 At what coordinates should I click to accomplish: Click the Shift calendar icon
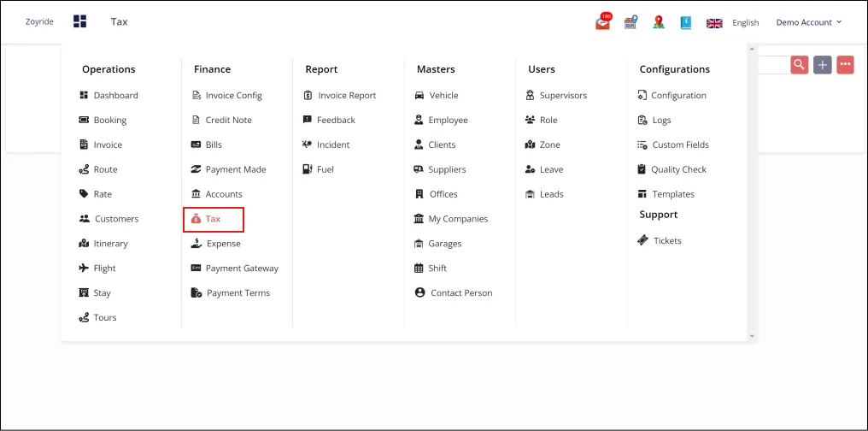click(419, 269)
